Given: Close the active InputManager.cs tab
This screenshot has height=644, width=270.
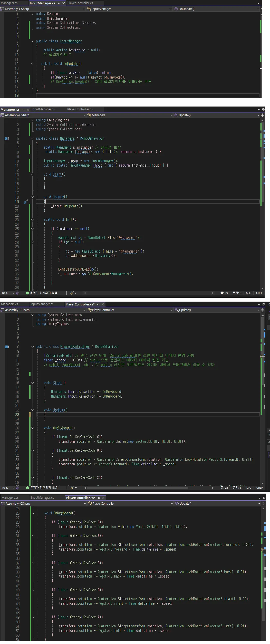Looking at the screenshot, I should 64,3.
